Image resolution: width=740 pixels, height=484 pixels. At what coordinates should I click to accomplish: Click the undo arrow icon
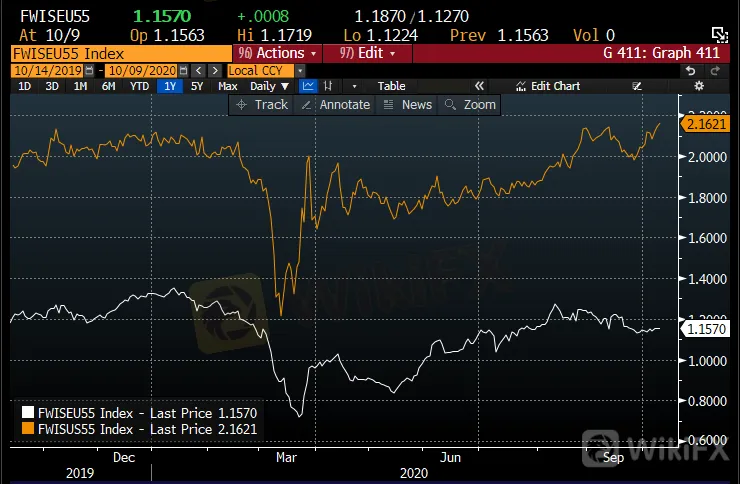(x=691, y=70)
